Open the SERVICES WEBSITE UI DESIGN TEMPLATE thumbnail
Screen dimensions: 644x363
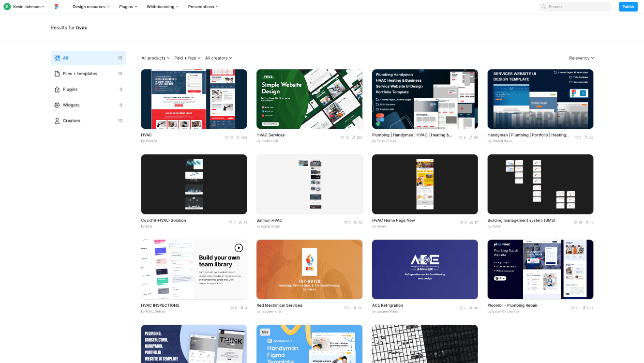point(540,99)
